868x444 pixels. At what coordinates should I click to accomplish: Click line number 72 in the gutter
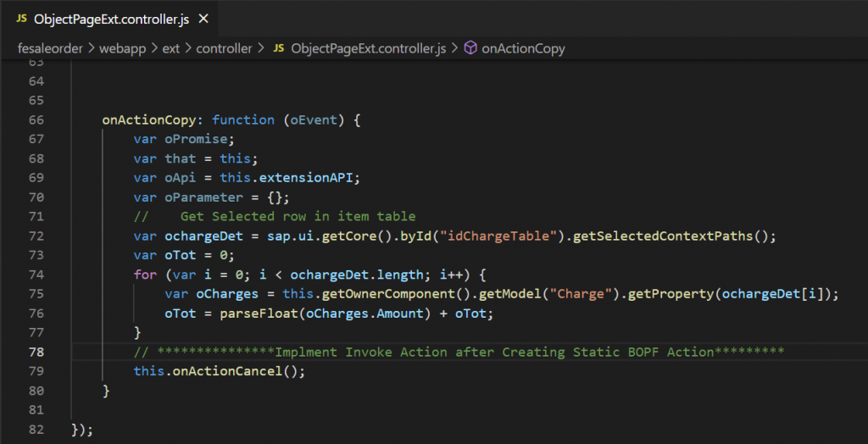(36, 236)
